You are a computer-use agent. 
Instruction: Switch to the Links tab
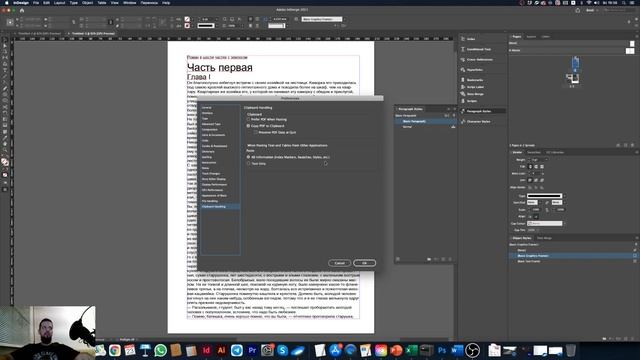coord(545,37)
